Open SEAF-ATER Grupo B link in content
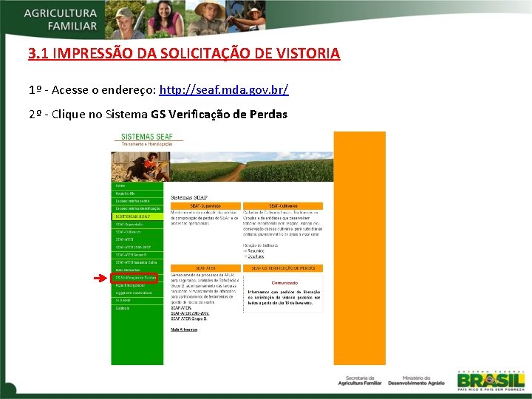The height and width of the screenshot is (399, 532). coord(189,318)
